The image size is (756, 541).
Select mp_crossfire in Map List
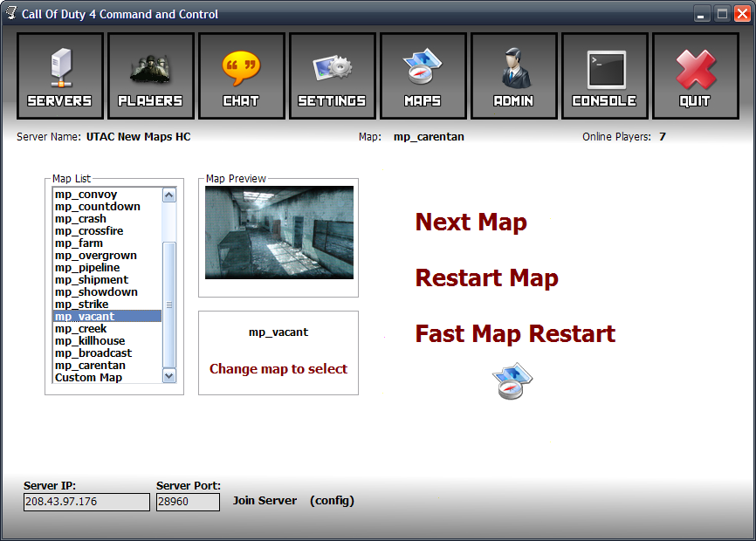(107, 230)
